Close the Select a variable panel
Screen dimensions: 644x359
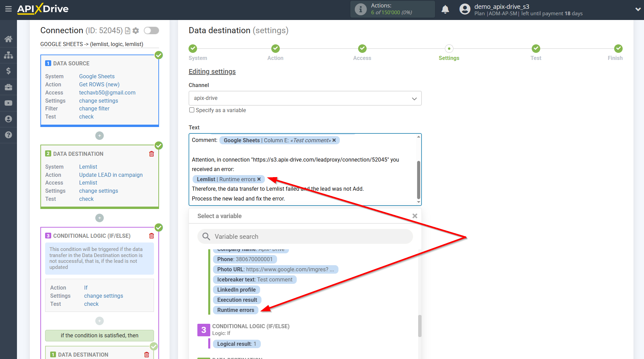[x=415, y=216]
